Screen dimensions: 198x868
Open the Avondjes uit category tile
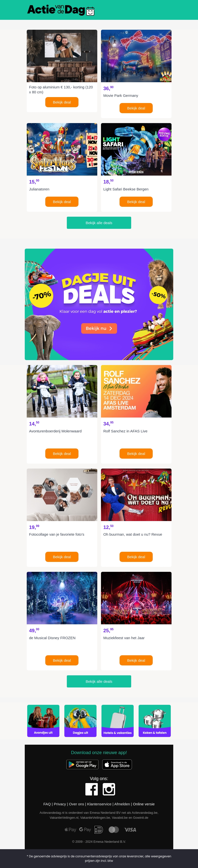43,721
